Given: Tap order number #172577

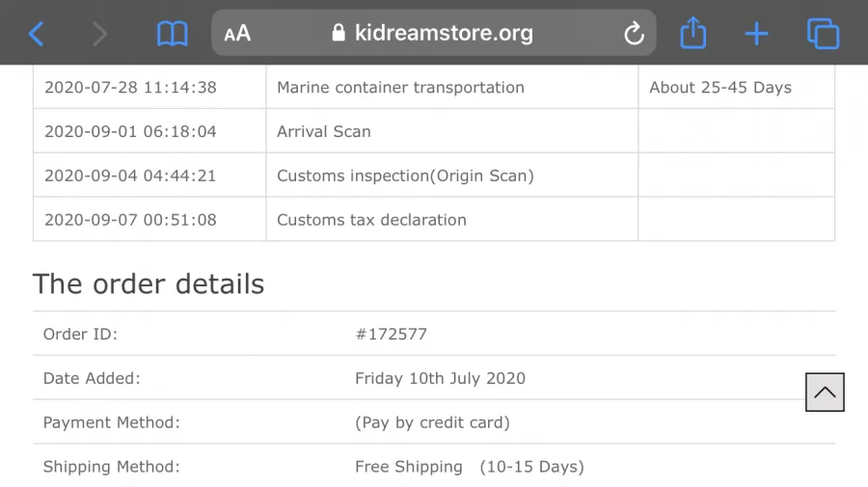Looking at the screenshot, I should point(391,335).
